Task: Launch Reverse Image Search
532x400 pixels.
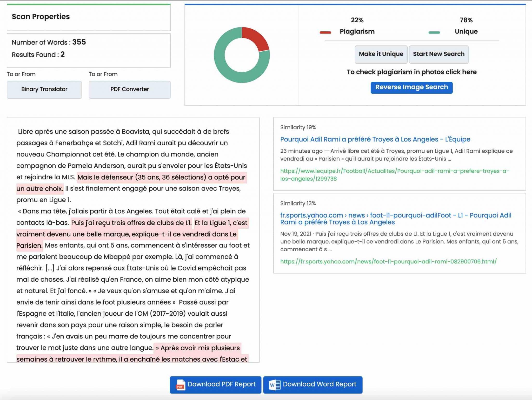Action: coord(411,87)
